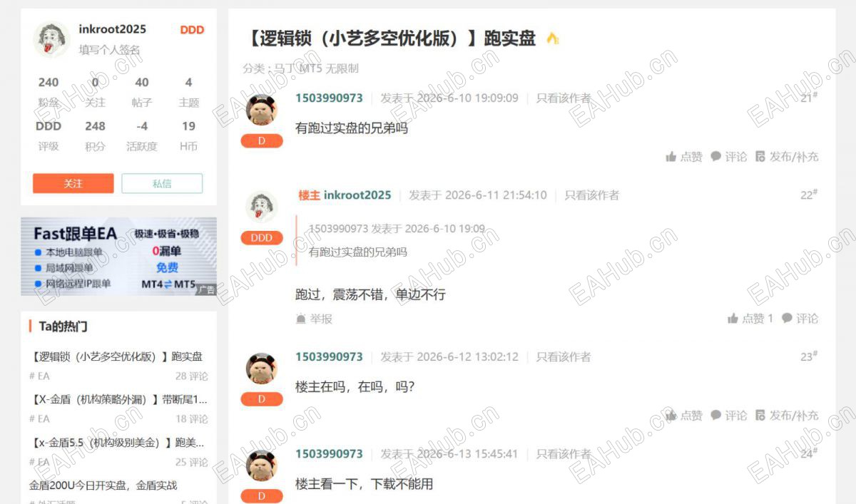This screenshot has height=504, width=856.
Task: Open username 1503990973 on post 23
Action: pyautogui.click(x=329, y=356)
